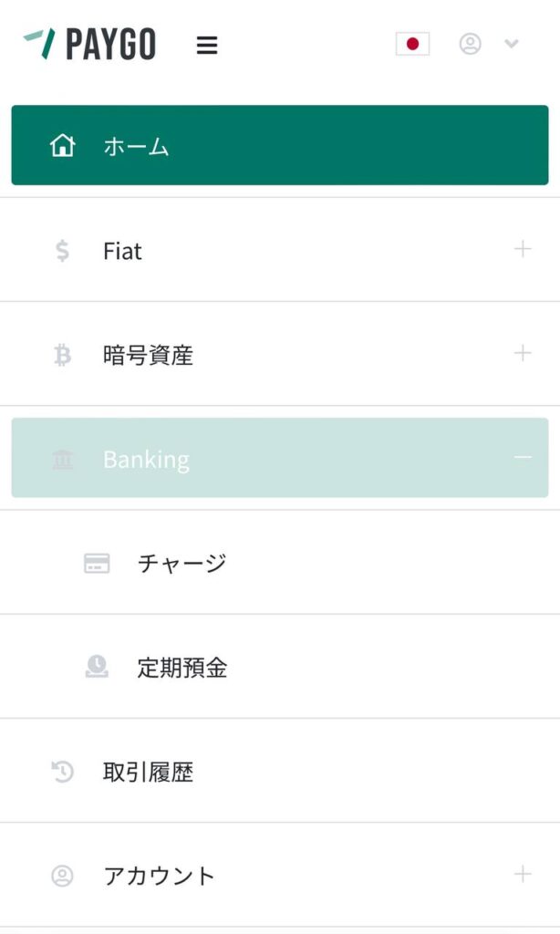Viewport: 560px width, 934px height.
Task: Open 取引履歴 menu item
Action: (148, 773)
